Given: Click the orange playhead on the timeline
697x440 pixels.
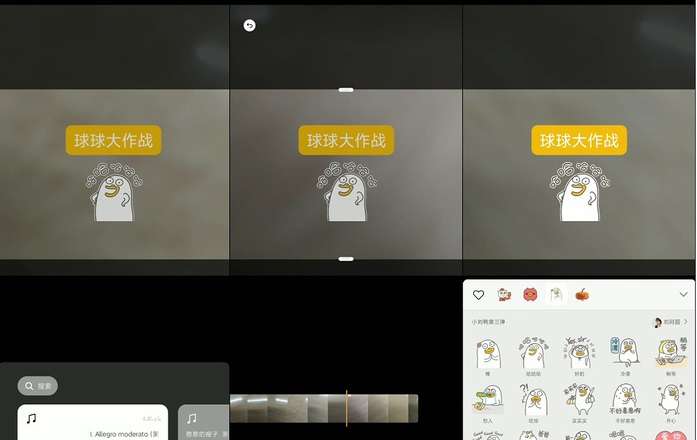Looking at the screenshot, I should 346,408.
